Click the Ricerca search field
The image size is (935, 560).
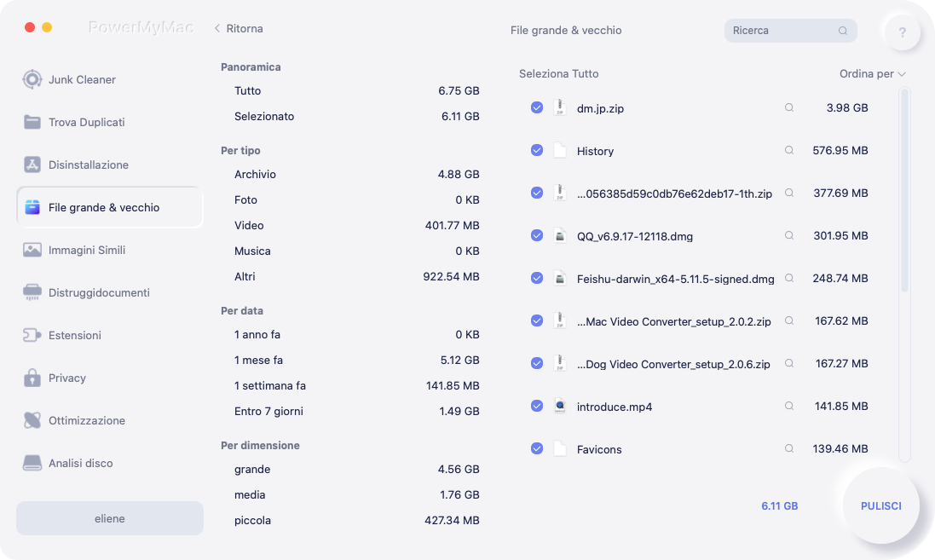coord(791,31)
